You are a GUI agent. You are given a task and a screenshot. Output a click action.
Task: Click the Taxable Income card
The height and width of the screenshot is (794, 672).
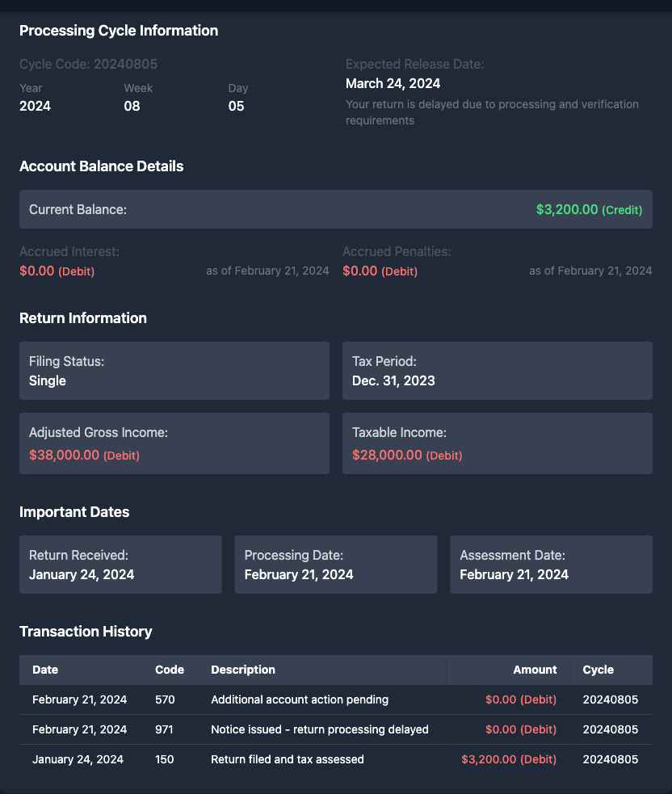pyautogui.click(x=497, y=443)
